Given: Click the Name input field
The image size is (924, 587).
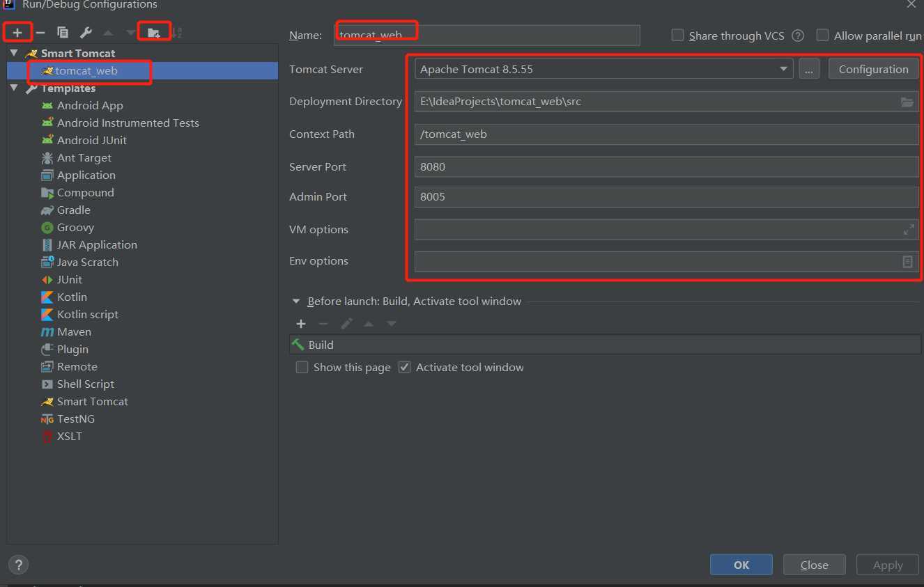Looking at the screenshot, I should coord(486,35).
